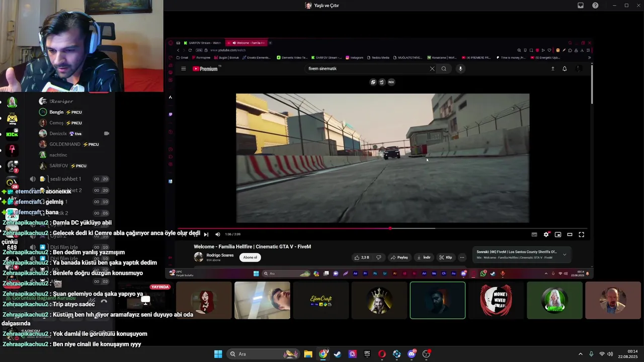Select user Bengin in voice channel

point(60,112)
